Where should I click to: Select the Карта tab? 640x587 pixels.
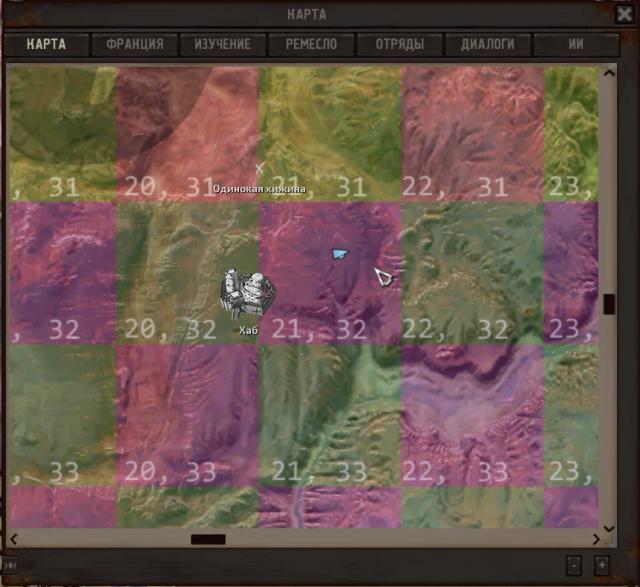(x=46, y=45)
